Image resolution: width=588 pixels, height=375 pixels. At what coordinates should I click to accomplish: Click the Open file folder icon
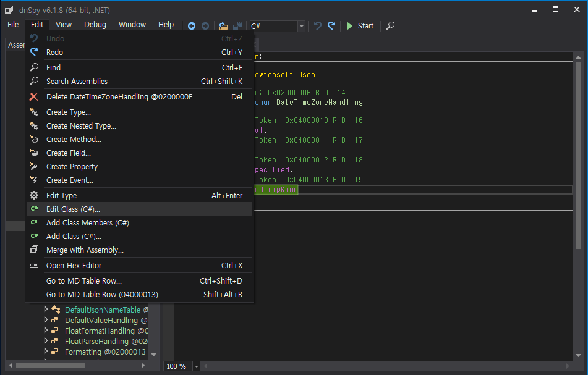(x=223, y=26)
